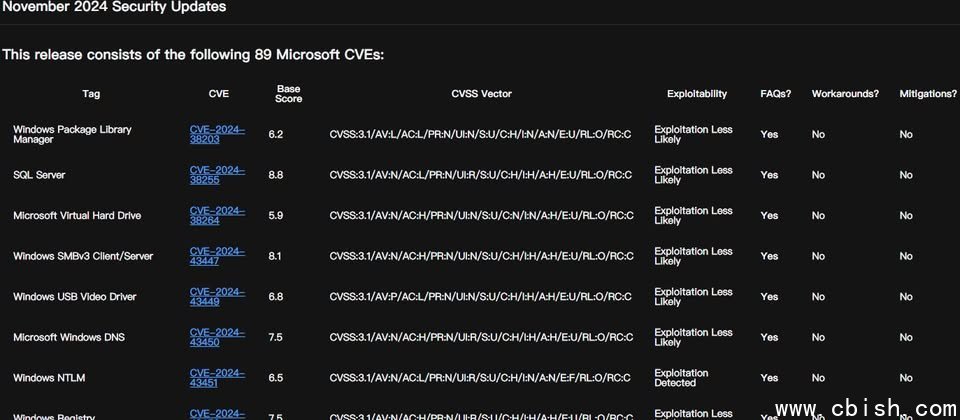Click Mitigations No in Windows USB Video row
The image size is (960, 420).
tap(906, 297)
